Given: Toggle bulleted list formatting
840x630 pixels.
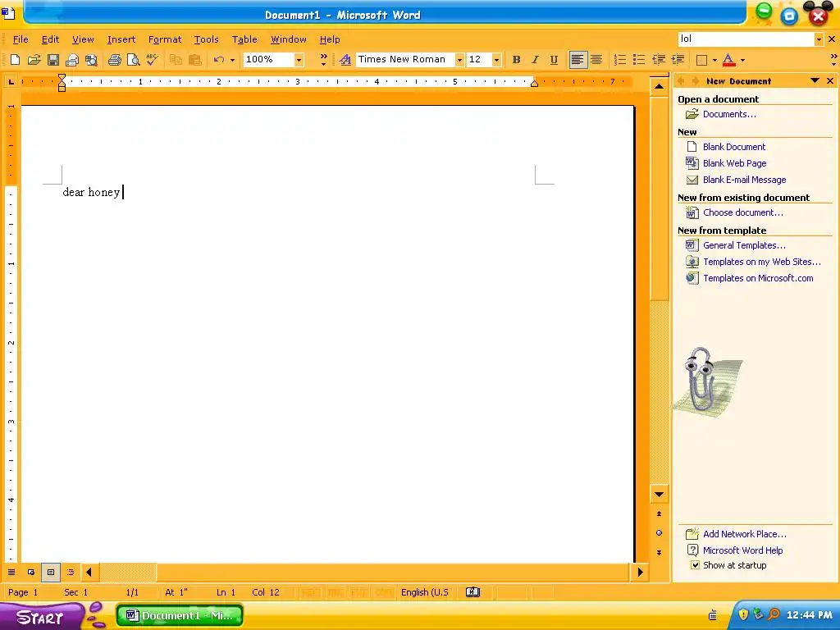Looking at the screenshot, I should [639, 59].
